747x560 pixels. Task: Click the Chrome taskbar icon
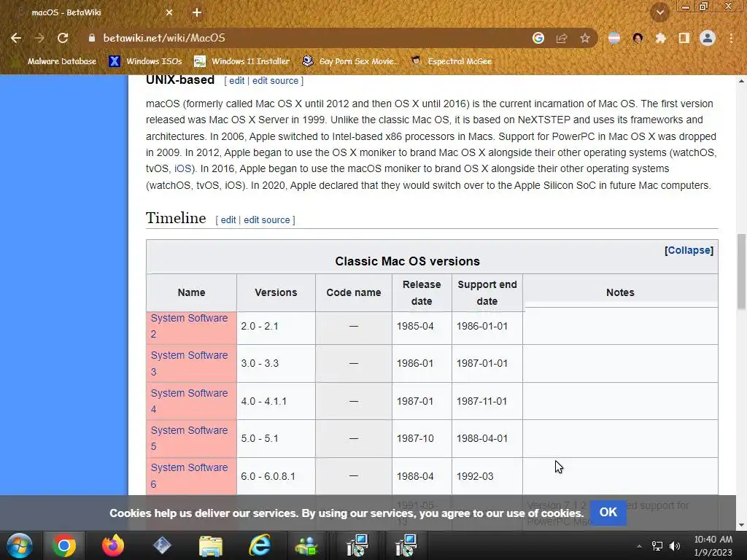(64, 545)
